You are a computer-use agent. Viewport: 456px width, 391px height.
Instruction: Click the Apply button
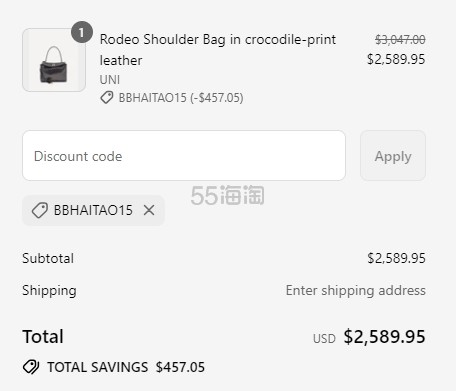point(393,156)
